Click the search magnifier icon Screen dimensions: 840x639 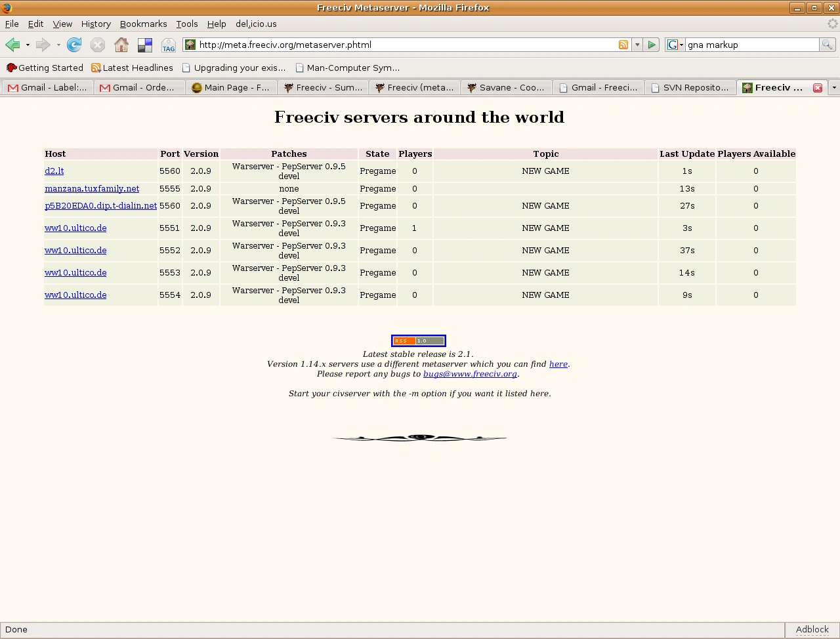pyautogui.click(x=827, y=45)
